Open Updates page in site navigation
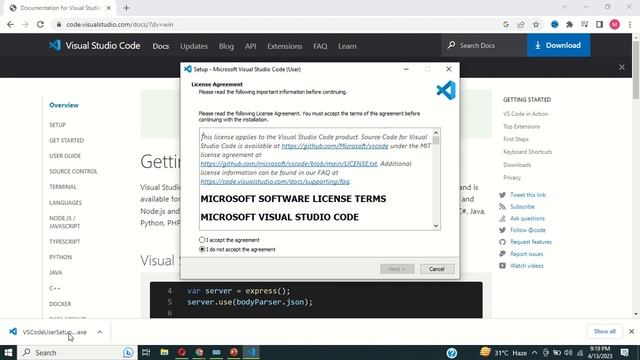640x360 pixels. (x=194, y=46)
